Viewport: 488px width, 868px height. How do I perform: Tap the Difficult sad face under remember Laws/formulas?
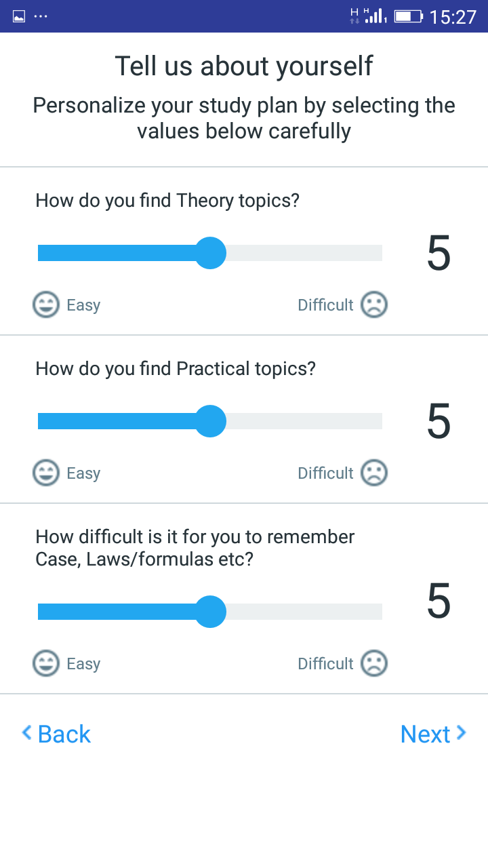click(x=373, y=663)
